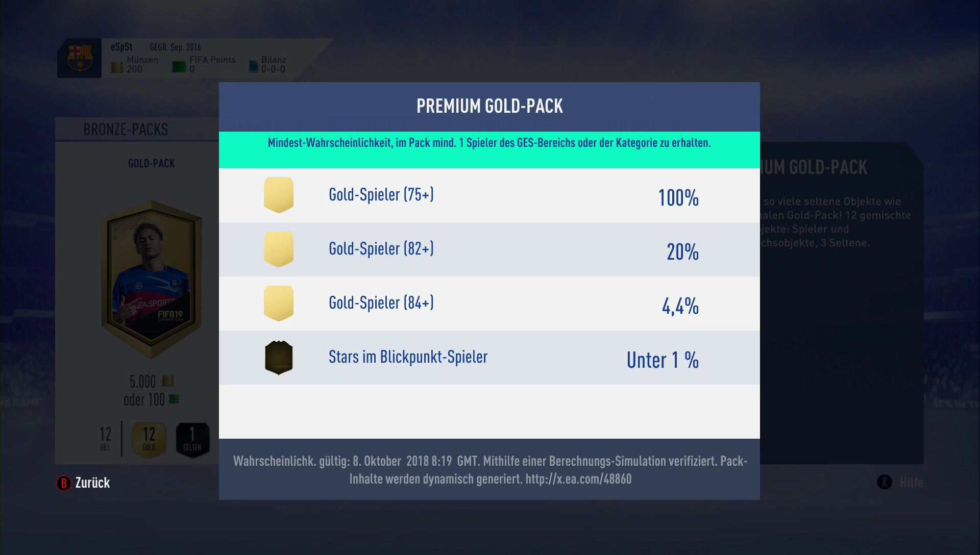
Task: Click the green FIFA Points icon
Action: click(179, 67)
